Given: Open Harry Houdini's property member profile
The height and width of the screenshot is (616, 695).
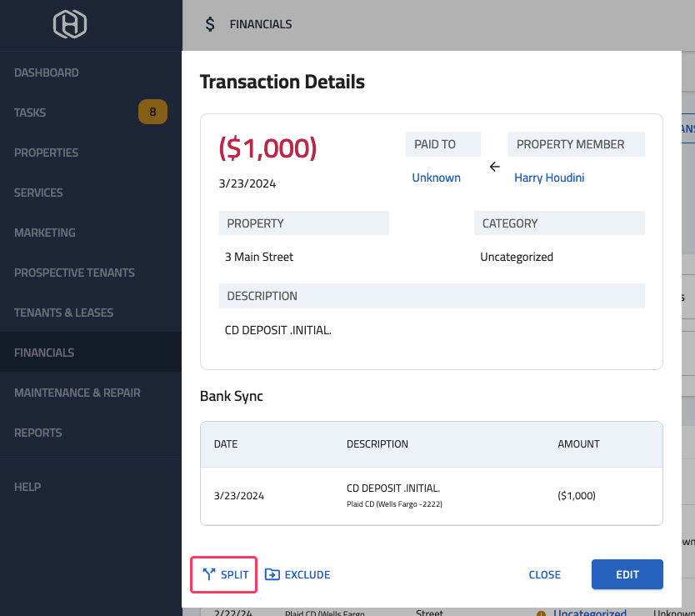Looking at the screenshot, I should [x=548, y=178].
